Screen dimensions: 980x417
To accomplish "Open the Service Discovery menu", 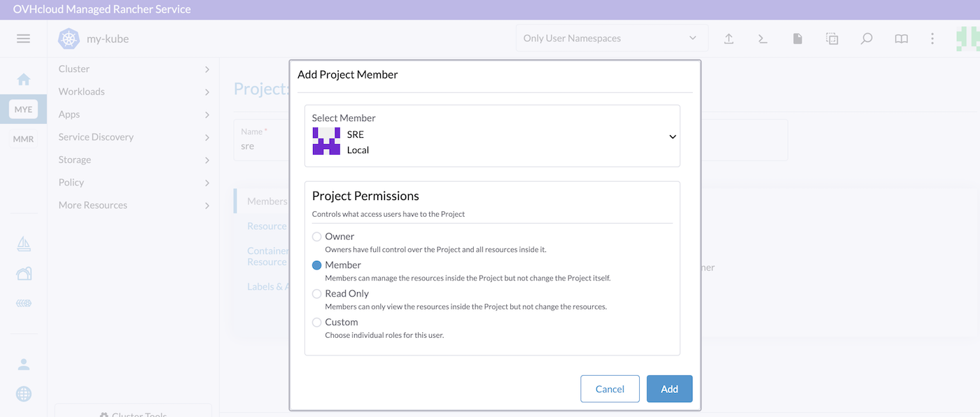I will pyautogui.click(x=133, y=137).
